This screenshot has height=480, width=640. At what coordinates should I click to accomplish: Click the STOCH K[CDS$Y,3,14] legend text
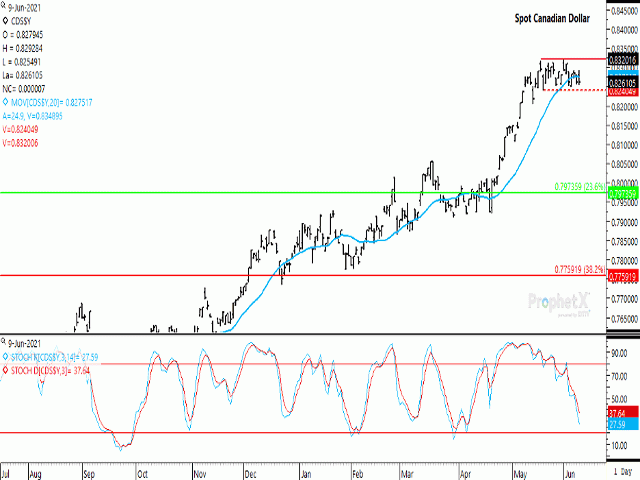pos(60,355)
